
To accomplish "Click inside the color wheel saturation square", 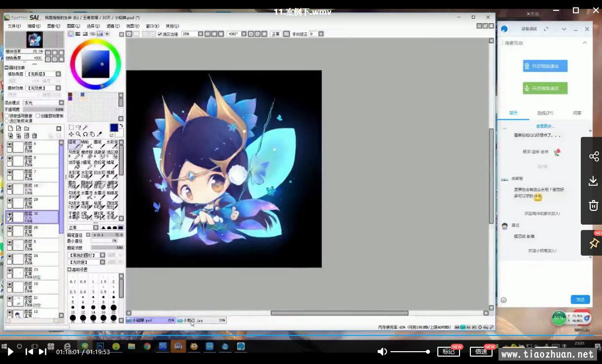I will pyautogui.click(x=95, y=64).
